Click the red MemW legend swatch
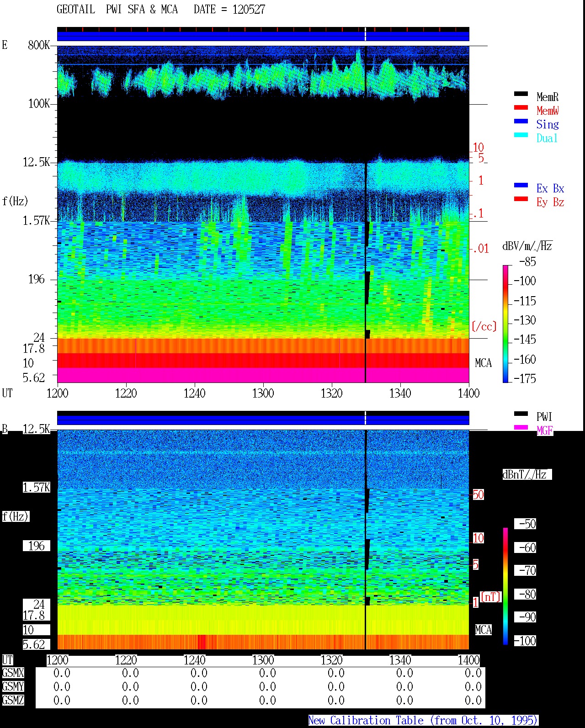The image size is (585, 728). point(521,107)
